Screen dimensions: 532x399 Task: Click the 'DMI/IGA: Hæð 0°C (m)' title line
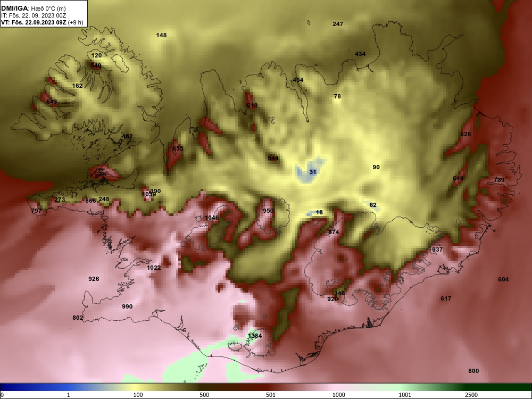(x=34, y=8)
